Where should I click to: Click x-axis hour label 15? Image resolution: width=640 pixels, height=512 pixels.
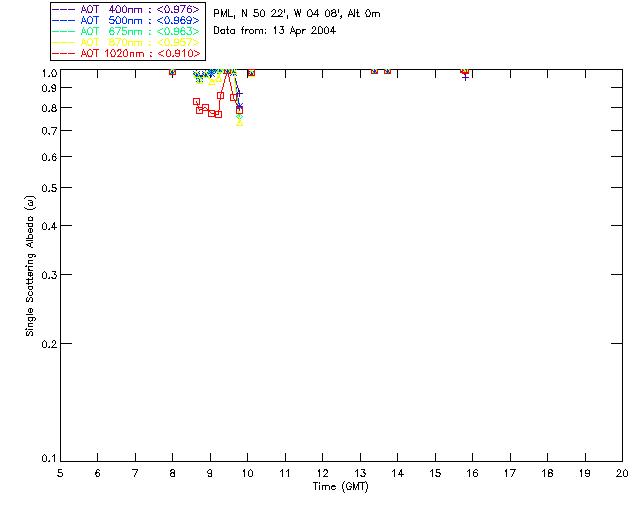point(435,473)
